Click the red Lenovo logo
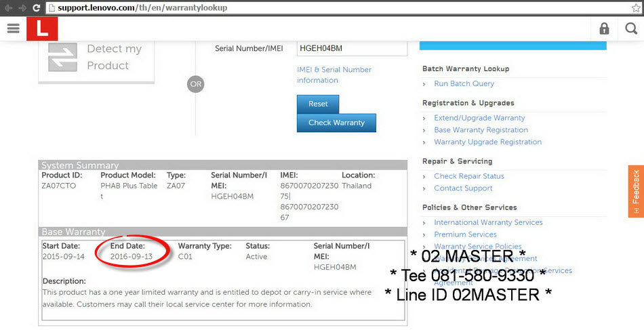Image resolution: width=644 pixels, height=330 pixels. pos(42,28)
